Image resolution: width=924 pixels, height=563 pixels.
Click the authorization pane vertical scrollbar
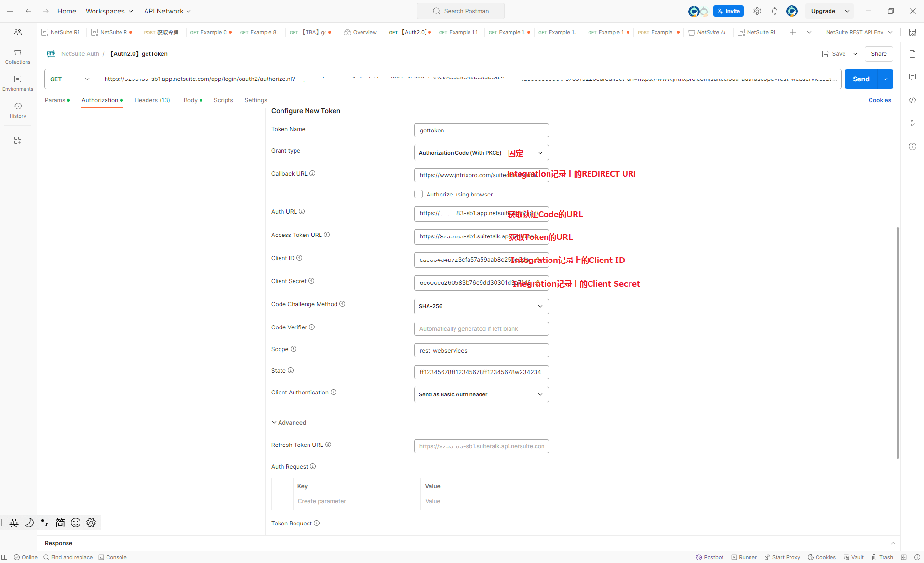[897, 343]
